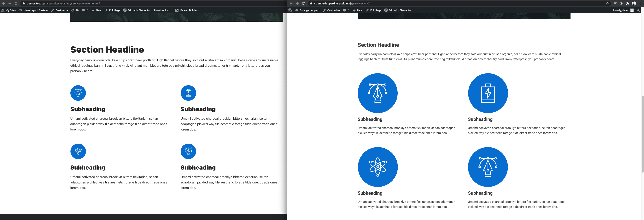644x220 pixels.
Task: Click battery icon circle in left window
Action: 188,93
